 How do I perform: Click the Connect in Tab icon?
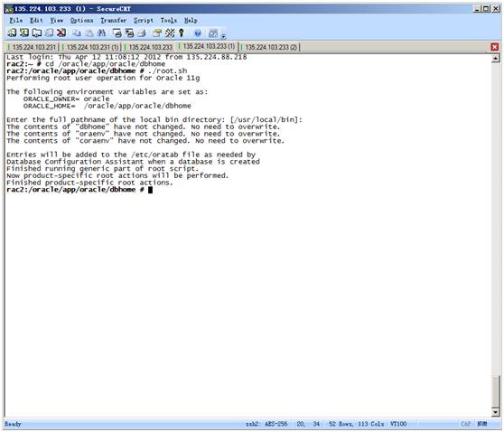coord(37,33)
